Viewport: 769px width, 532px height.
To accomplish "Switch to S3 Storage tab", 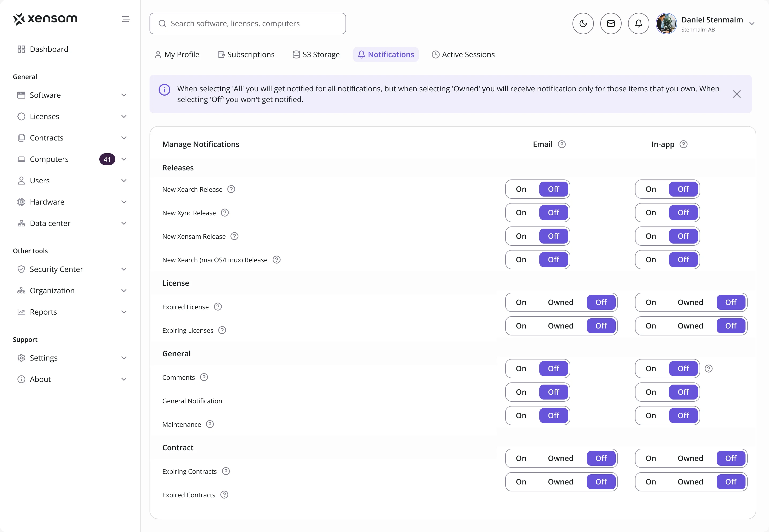I will click(x=316, y=54).
